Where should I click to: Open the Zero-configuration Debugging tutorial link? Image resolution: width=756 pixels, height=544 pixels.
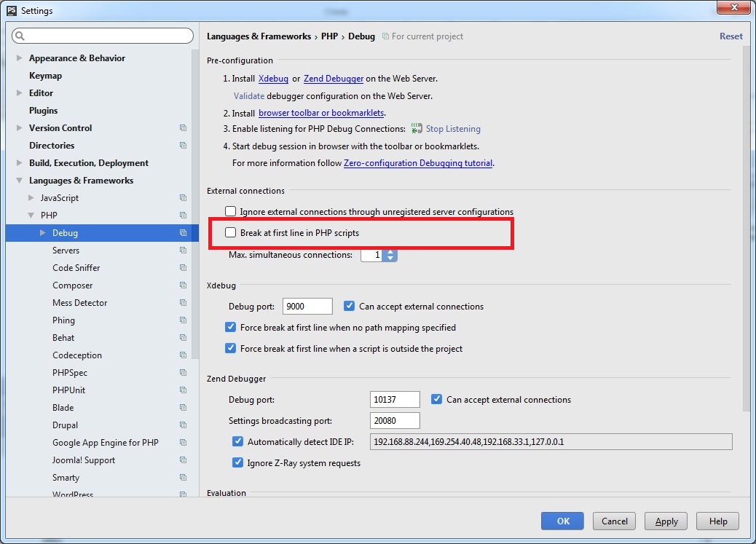point(417,163)
